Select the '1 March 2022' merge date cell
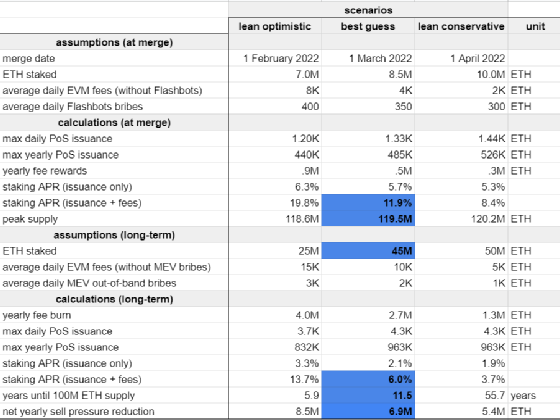This screenshot has height=420, width=560. click(368, 58)
